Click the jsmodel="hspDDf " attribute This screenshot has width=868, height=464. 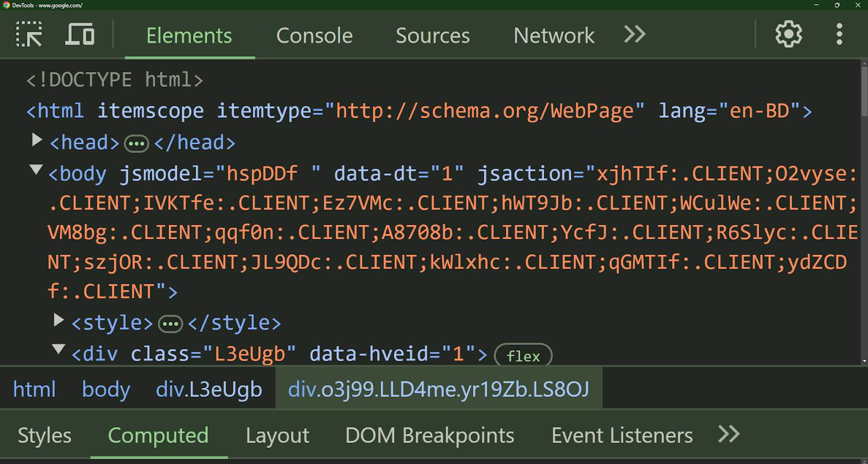coord(220,174)
